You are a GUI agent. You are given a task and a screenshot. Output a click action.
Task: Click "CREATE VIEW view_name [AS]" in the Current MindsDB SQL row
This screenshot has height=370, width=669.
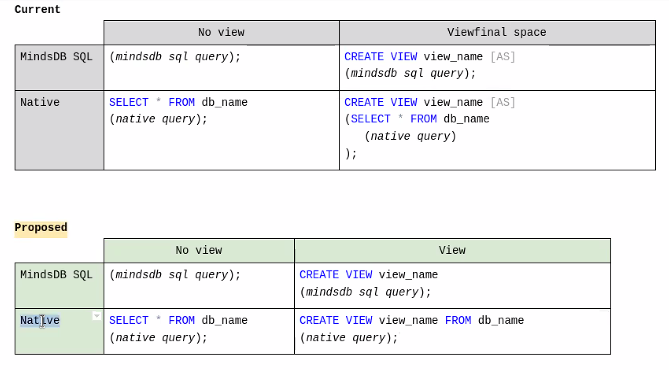[430, 57]
